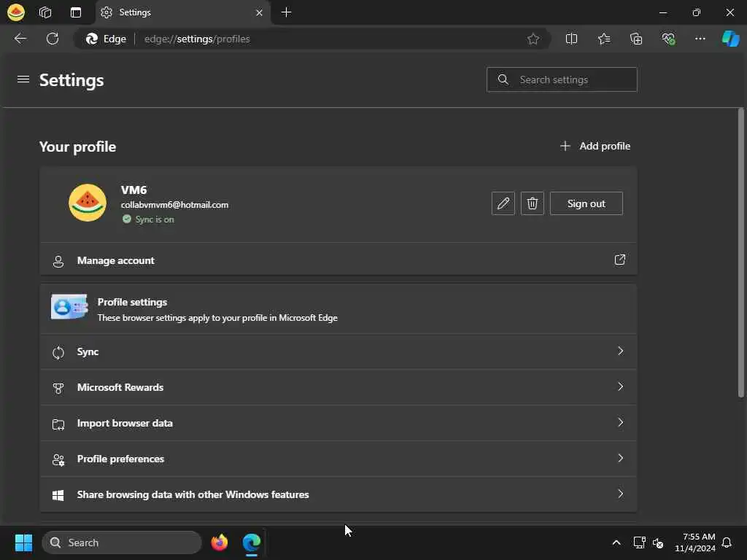Close the Settings tab
The height and width of the screenshot is (560, 747).
pos(259,13)
